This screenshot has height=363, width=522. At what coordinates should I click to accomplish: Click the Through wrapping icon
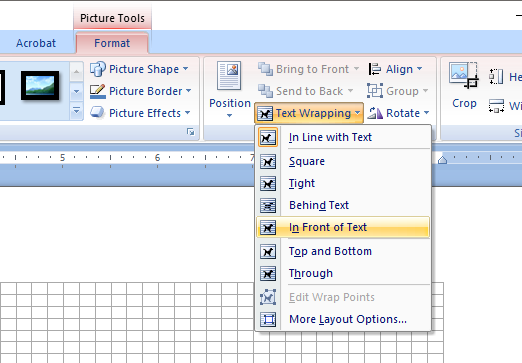268,274
